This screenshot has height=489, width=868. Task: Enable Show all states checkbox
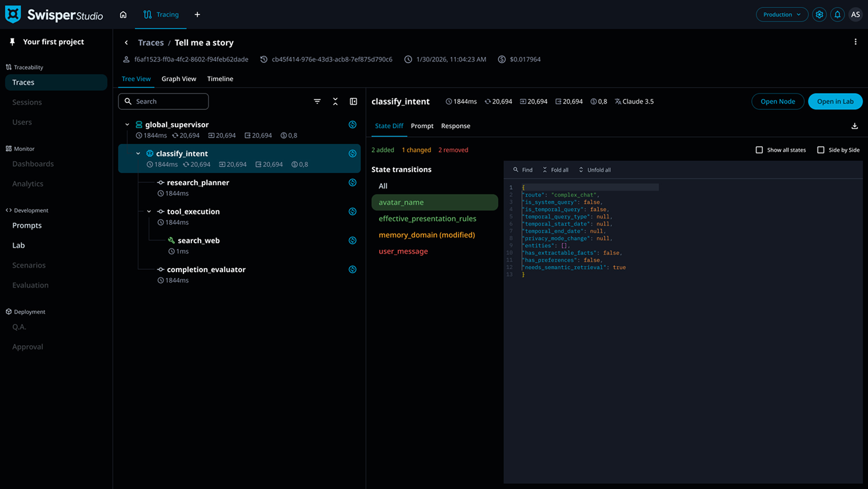click(x=759, y=150)
